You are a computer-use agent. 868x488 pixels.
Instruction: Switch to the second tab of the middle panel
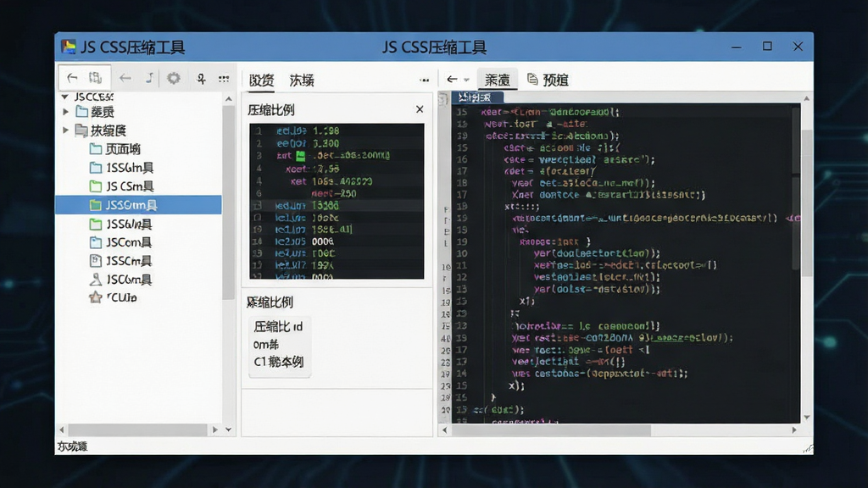[x=302, y=80]
